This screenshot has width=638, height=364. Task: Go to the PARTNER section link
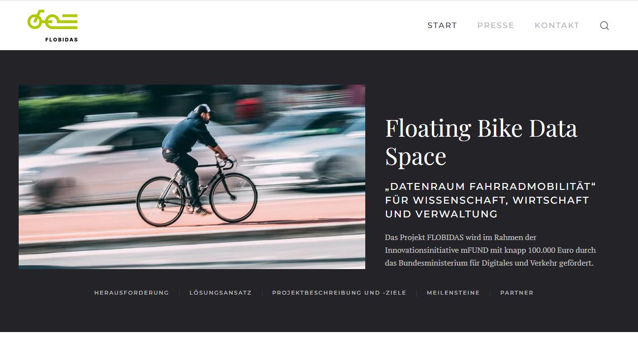click(x=517, y=293)
